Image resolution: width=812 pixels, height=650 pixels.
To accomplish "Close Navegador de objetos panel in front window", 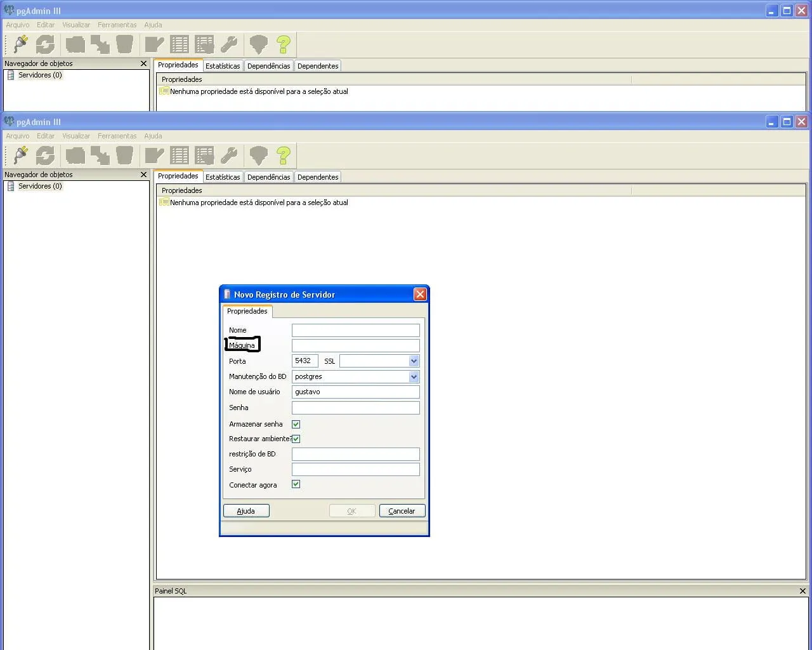I will 143,175.
